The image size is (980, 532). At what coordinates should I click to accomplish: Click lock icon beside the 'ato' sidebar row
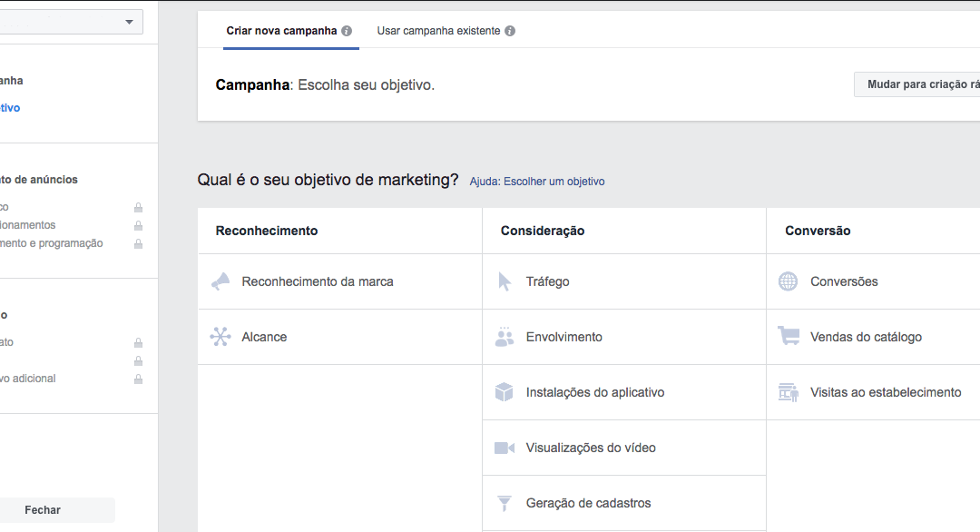click(138, 342)
